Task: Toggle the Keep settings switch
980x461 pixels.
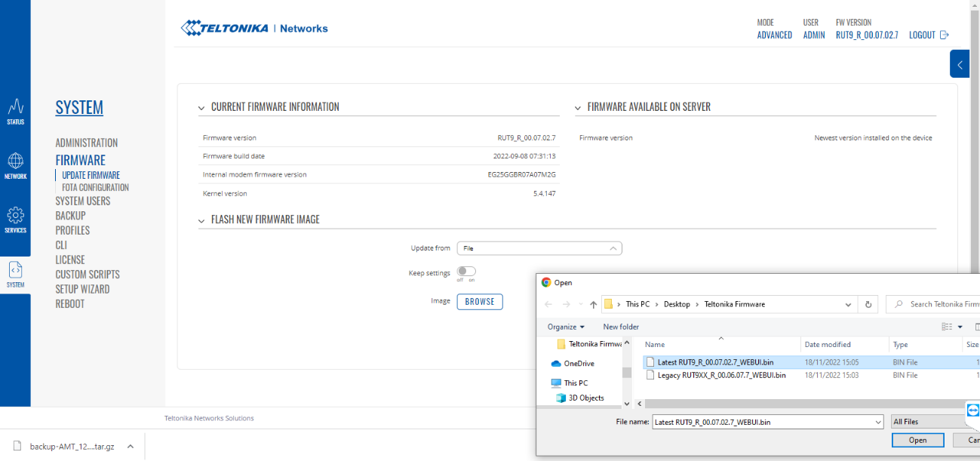Action: (466, 273)
